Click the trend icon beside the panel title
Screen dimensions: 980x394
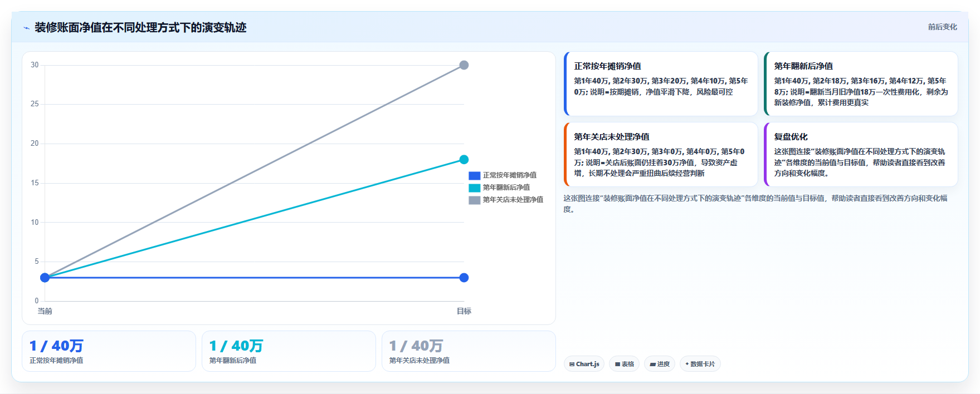(26, 28)
